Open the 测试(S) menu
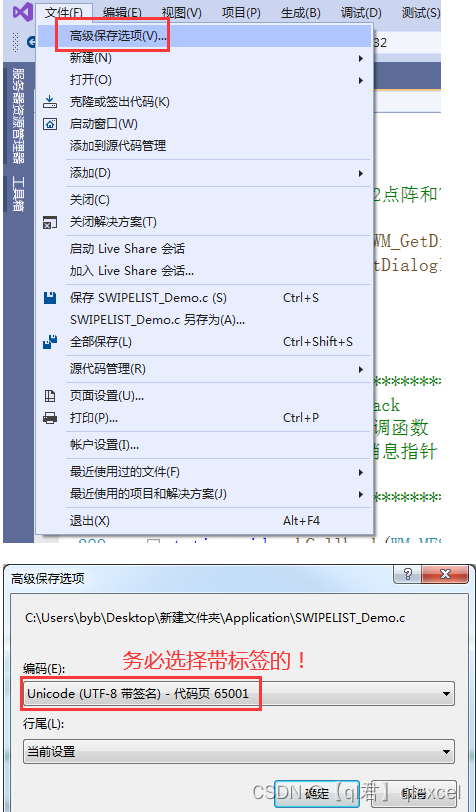The width and height of the screenshot is (476, 812). tap(421, 12)
